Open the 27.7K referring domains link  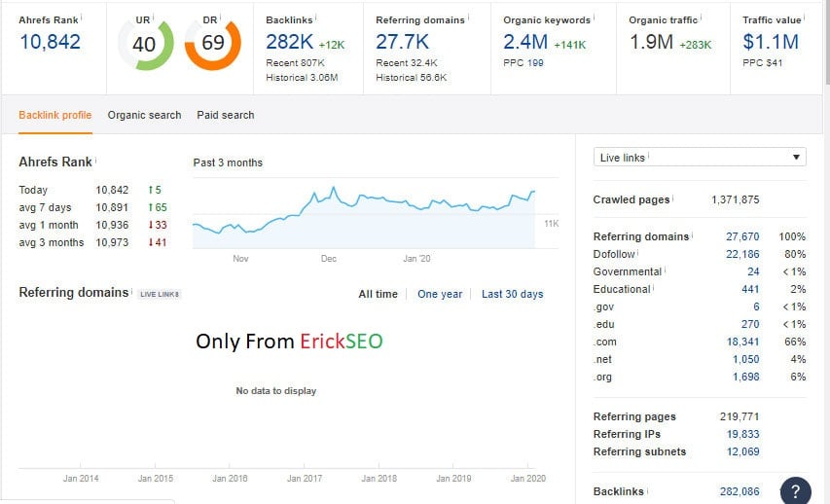pyautogui.click(x=402, y=42)
